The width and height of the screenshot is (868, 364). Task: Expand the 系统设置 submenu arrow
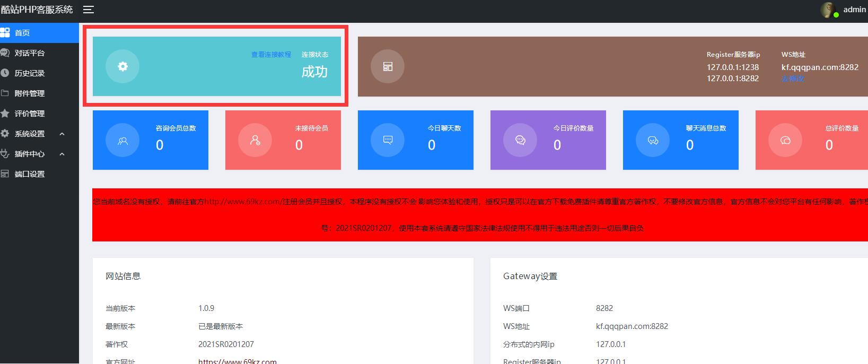(x=62, y=134)
